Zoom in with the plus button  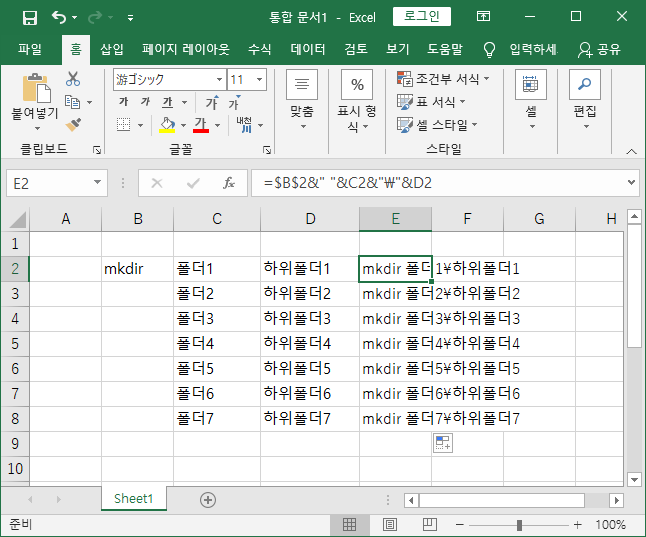(x=578, y=525)
